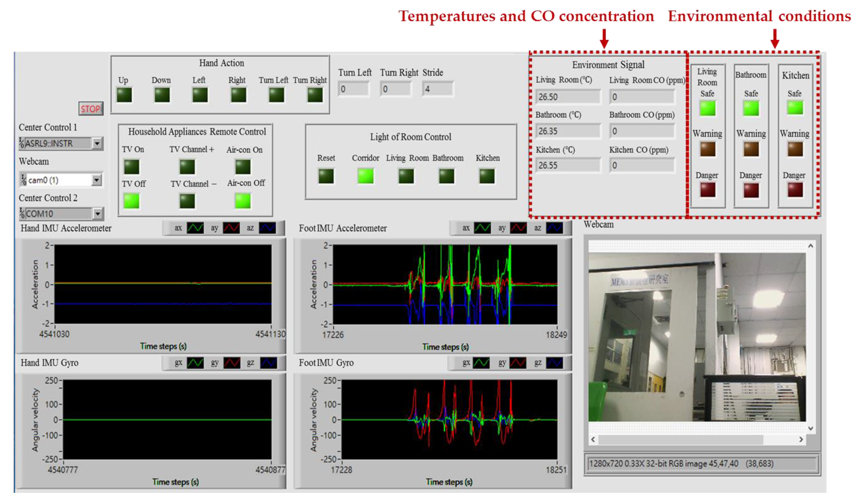Click the Up hand action indicator

124,95
